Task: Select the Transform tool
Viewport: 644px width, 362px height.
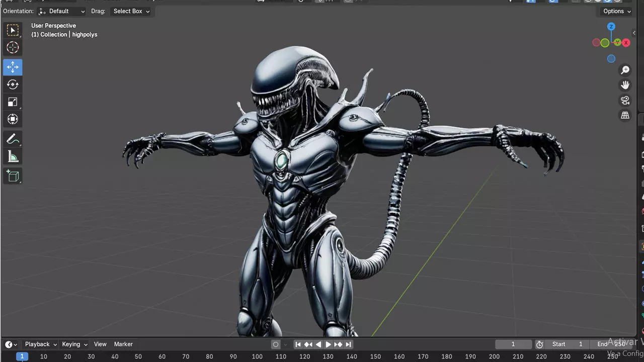Action: click(13, 119)
